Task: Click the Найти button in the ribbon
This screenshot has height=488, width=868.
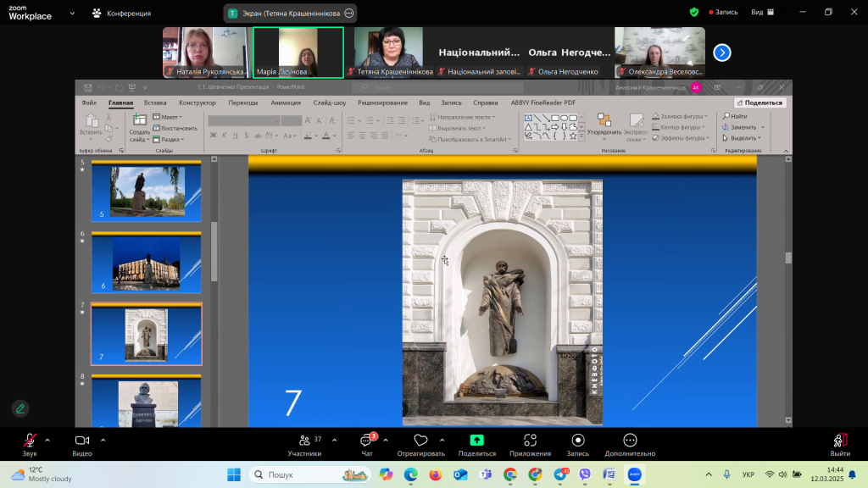Action: click(x=734, y=116)
